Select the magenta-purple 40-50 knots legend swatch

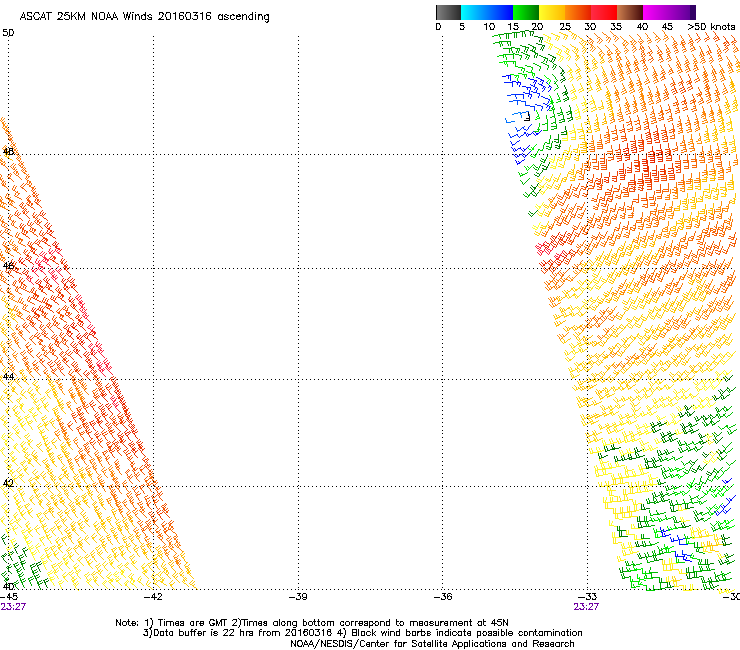click(669, 12)
